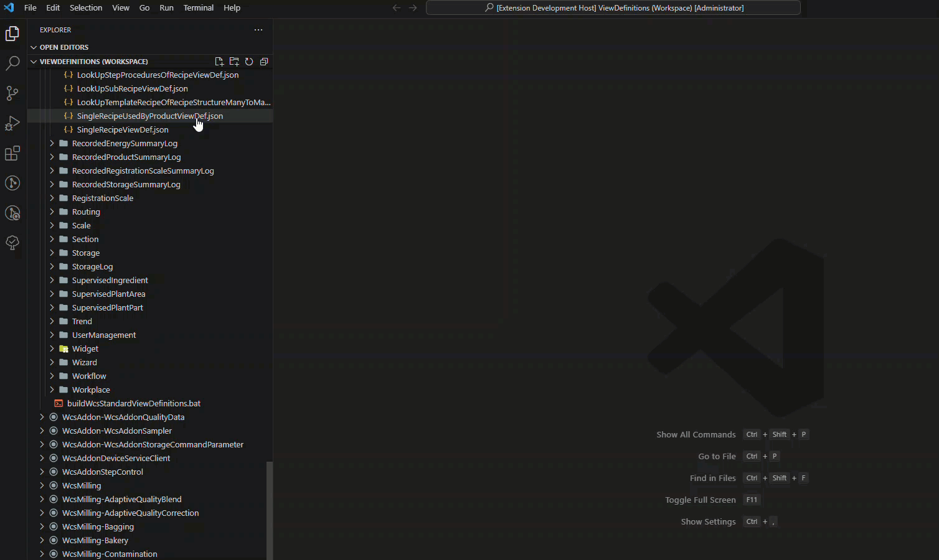Open the Extensions view
Image resolution: width=939 pixels, height=560 pixels.
12,153
